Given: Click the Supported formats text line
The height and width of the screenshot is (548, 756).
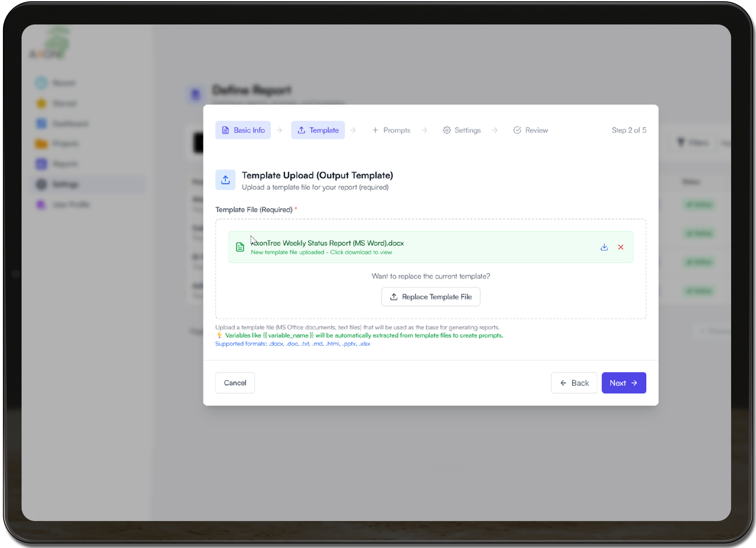Looking at the screenshot, I should [292, 344].
